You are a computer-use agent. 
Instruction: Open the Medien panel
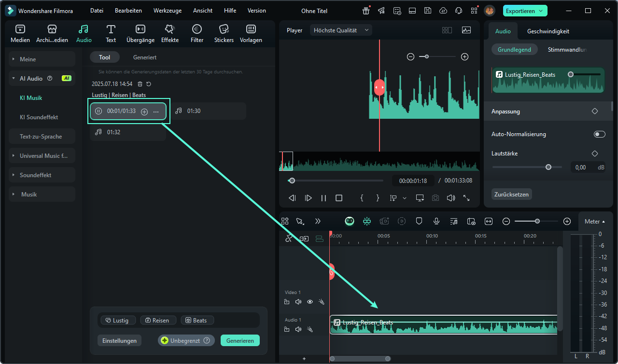[x=20, y=34]
